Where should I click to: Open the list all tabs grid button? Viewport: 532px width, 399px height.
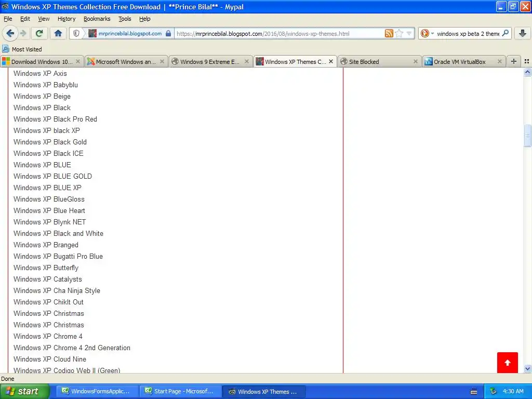[x=527, y=61]
